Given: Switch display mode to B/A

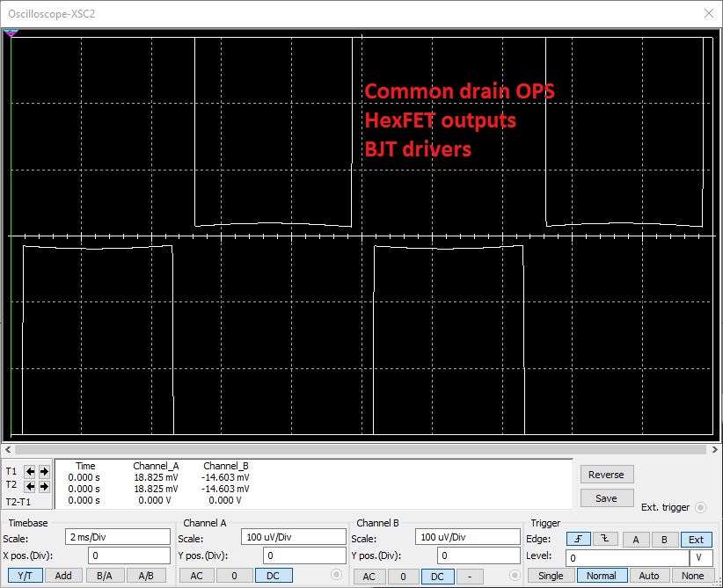Looking at the screenshot, I should point(104,576).
